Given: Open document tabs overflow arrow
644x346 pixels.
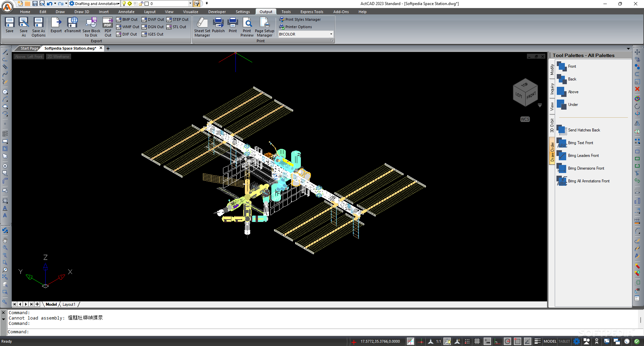Looking at the screenshot, I should click(628, 49).
